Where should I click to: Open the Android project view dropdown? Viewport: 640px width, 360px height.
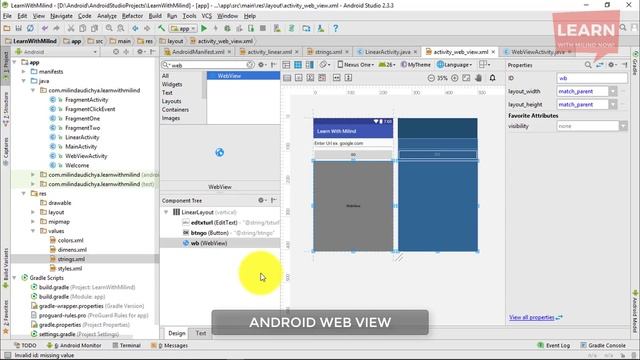tap(56, 52)
